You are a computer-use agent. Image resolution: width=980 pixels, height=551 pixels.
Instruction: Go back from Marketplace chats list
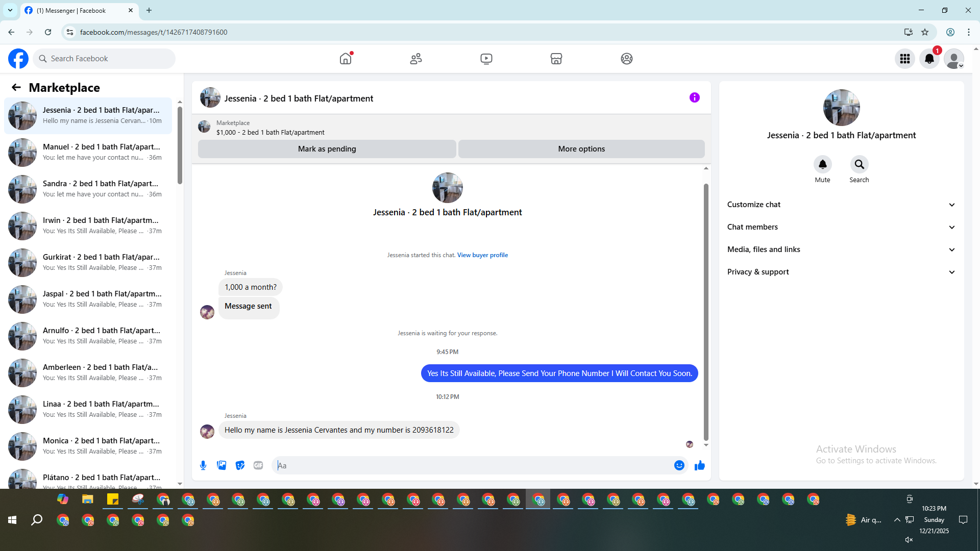[16, 88]
